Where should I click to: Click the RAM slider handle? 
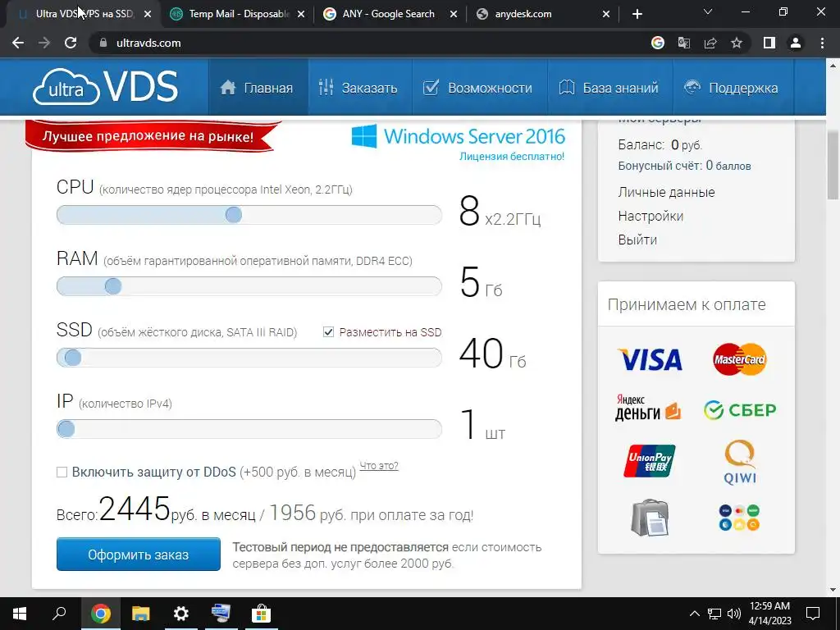click(113, 286)
